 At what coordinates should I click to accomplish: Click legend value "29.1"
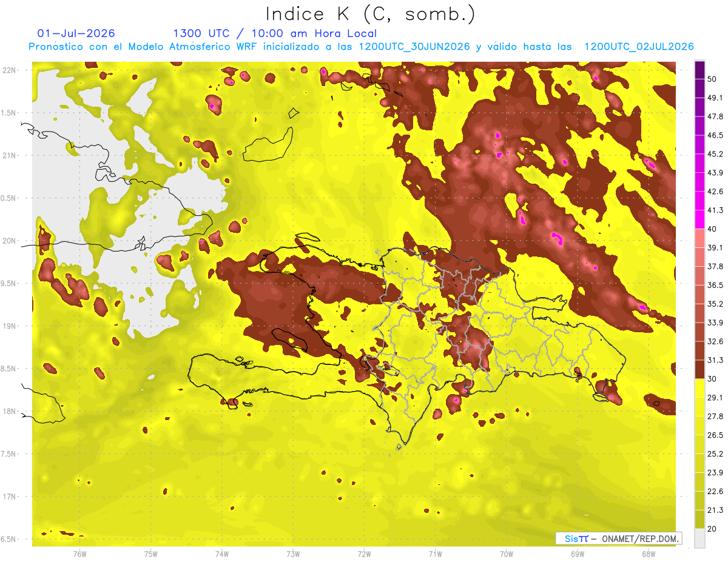coord(715,397)
